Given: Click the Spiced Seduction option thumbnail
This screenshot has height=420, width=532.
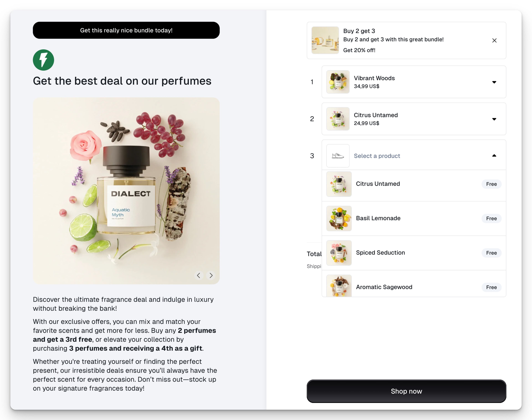Looking at the screenshot, I should 339,253.
